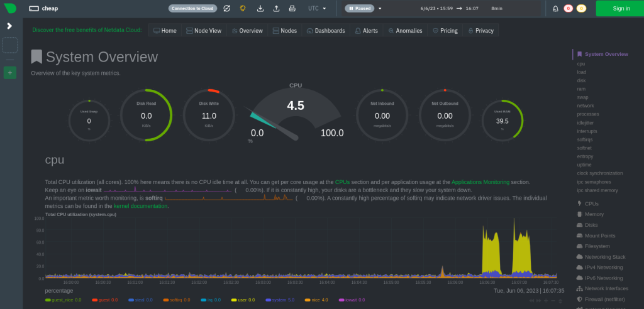644x309 pixels.
Task: Toggle user dimension in chart legend
Action: coord(243,300)
